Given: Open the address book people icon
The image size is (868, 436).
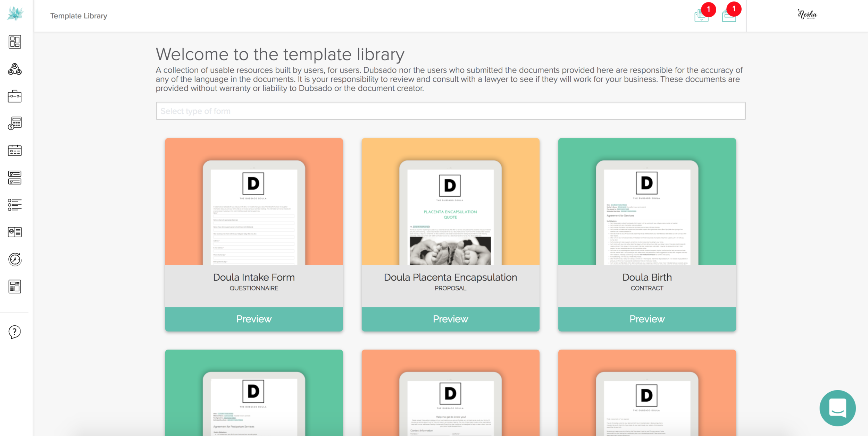Looking at the screenshot, I should click(x=15, y=69).
